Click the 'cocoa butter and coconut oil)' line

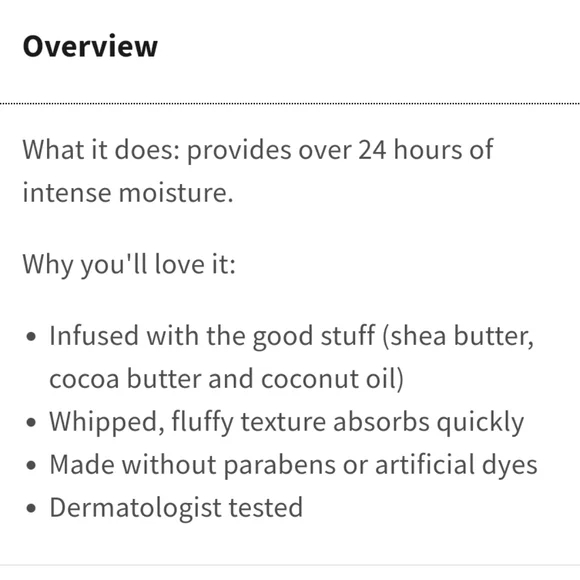click(x=226, y=380)
